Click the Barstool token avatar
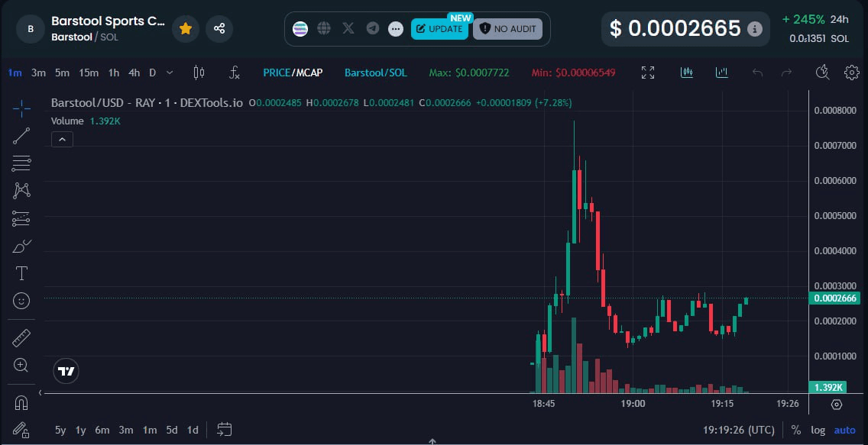The width and height of the screenshot is (868, 445). click(31, 29)
